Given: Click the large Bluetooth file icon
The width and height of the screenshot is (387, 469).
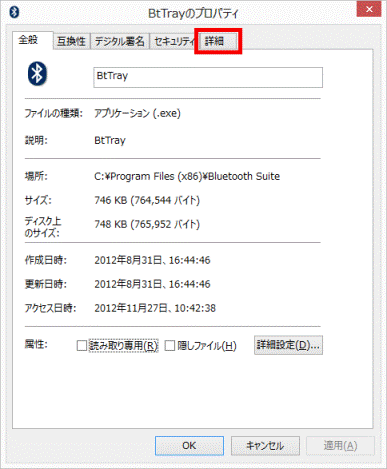Looking at the screenshot, I should (37, 74).
